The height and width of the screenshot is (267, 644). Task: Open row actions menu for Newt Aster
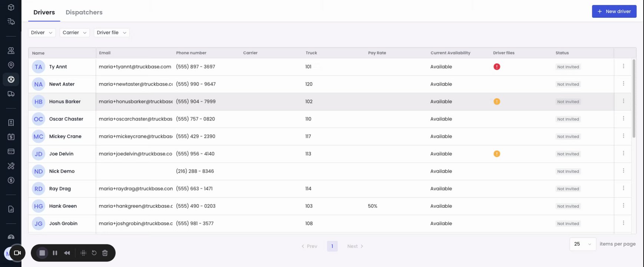point(623,84)
